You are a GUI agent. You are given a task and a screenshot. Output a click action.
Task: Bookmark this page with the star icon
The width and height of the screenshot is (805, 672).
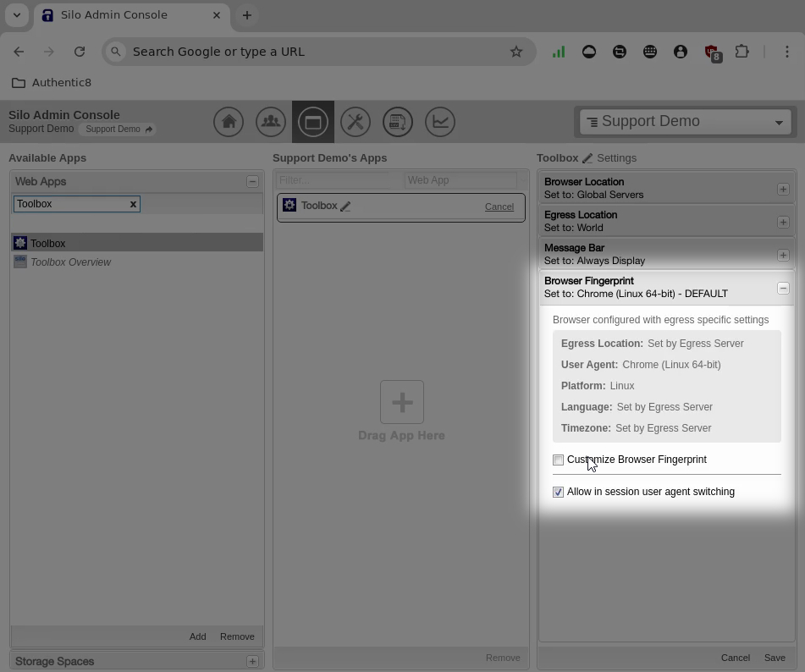(516, 52)
